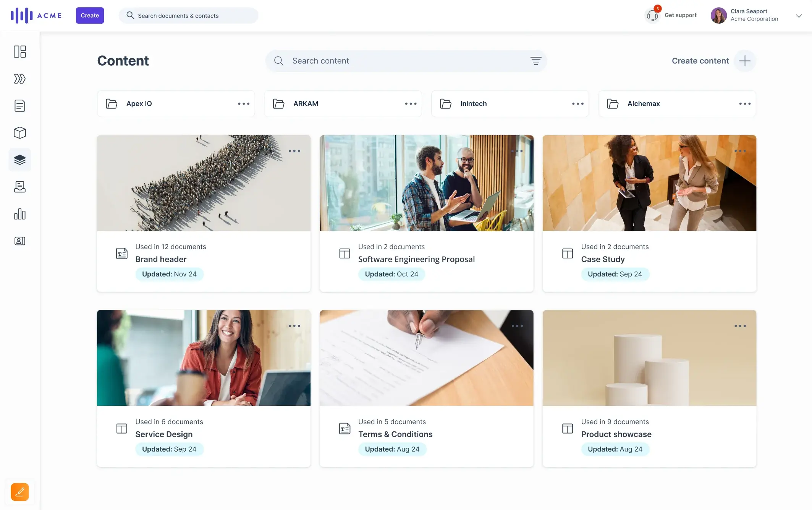Select the contacts icon in sidebar
The image size is (812, 510).
point(19,240)
